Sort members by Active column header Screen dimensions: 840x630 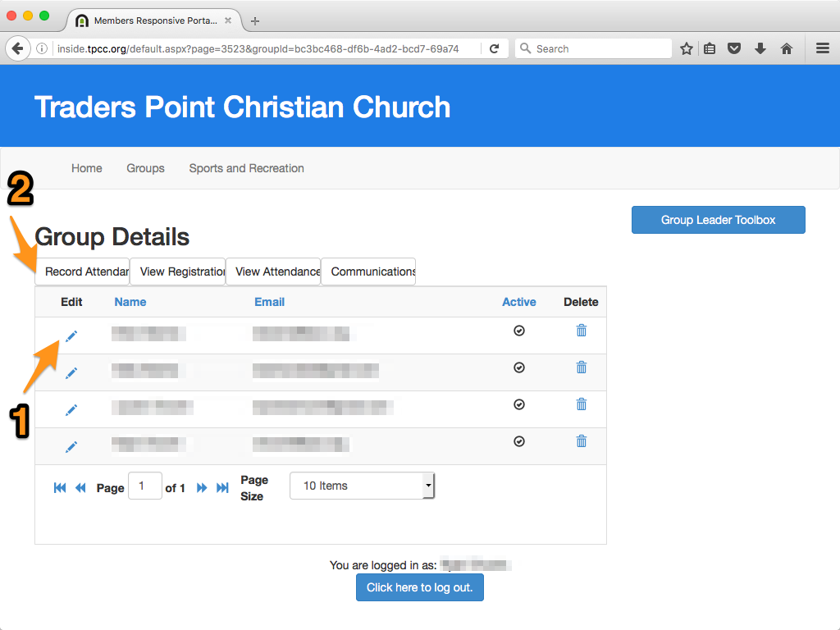click(519, 302)
